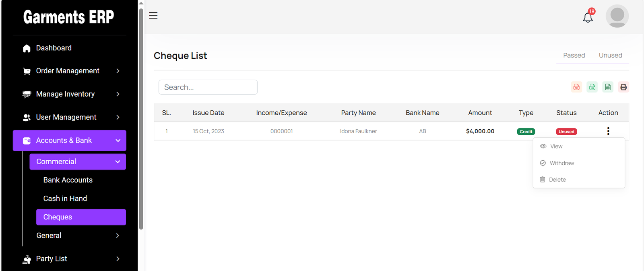This screenshot has width=644, height=271.
Task: Open the user profile avatar
Action: [x=617, y=16]
